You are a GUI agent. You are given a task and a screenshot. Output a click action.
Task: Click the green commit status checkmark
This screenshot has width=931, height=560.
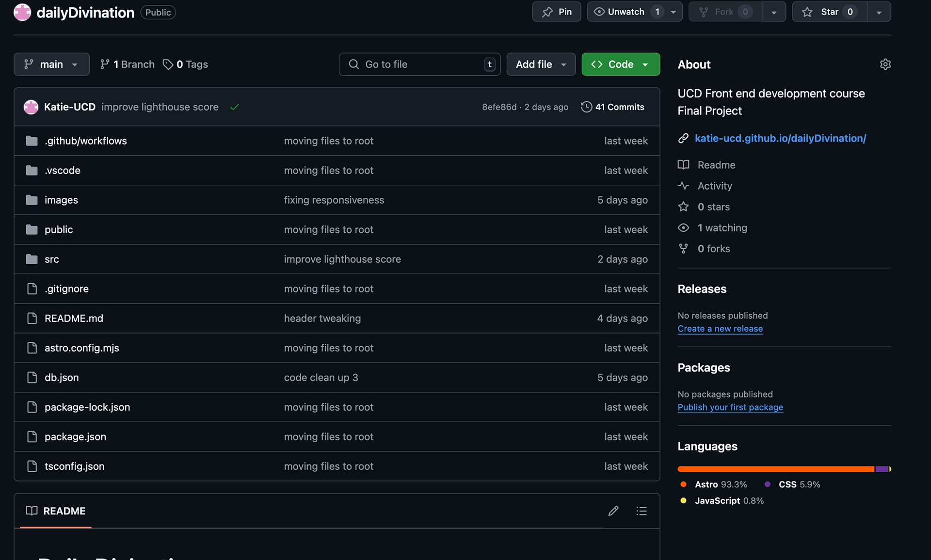pyautogui.click(x=235, y=107)
